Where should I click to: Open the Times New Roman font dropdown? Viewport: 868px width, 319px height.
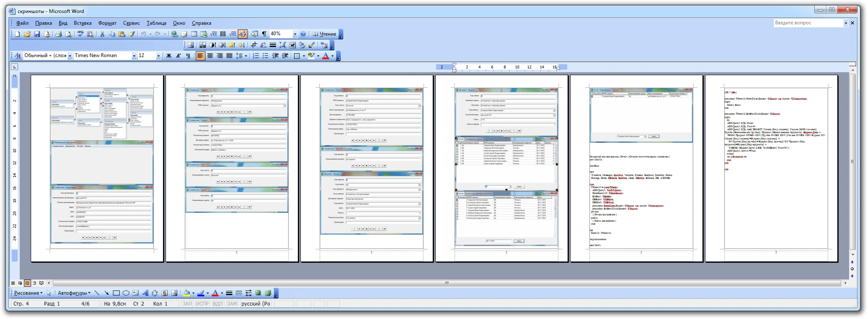(x=134, y=55)
